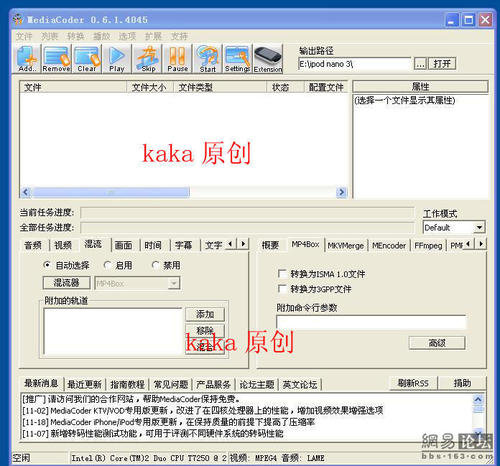
Task: Click the 移除 track button
Action: [x=205, y=331]
